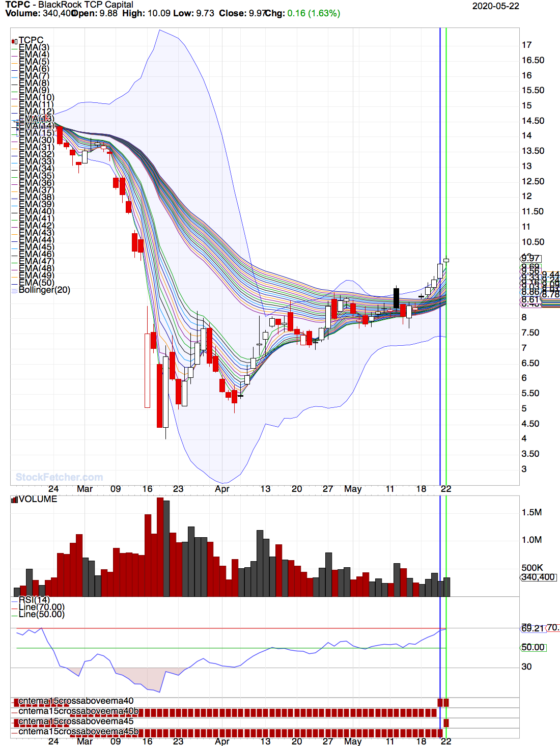This screenshot has height=746, width=560.
Task: Click the 17 price axis label
Action: pos(526,45)
